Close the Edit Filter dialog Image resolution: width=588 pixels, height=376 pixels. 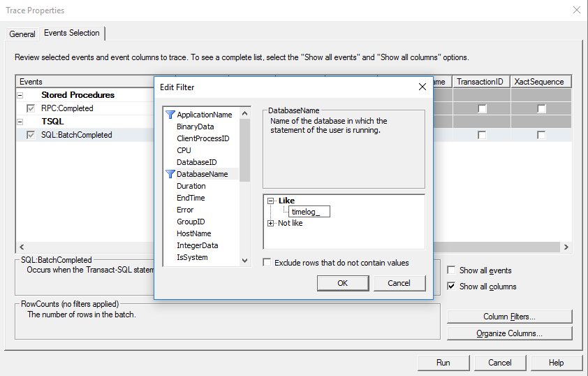click(x=422, y=87)
